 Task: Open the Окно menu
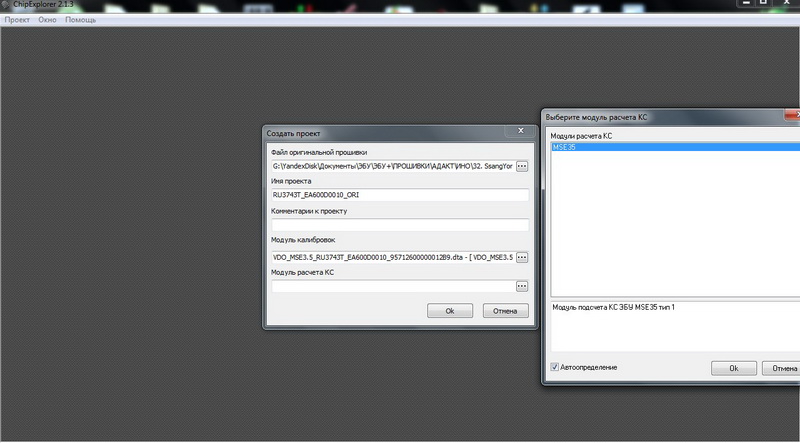click(x=47, y=20)
